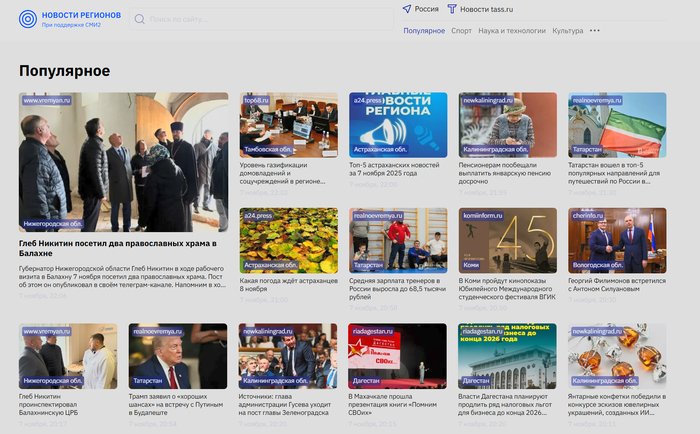The width and height of the screenshot is (700, 434).
Task: Click the Новости регионов logo icon
Action: click(x=28, y=19)
